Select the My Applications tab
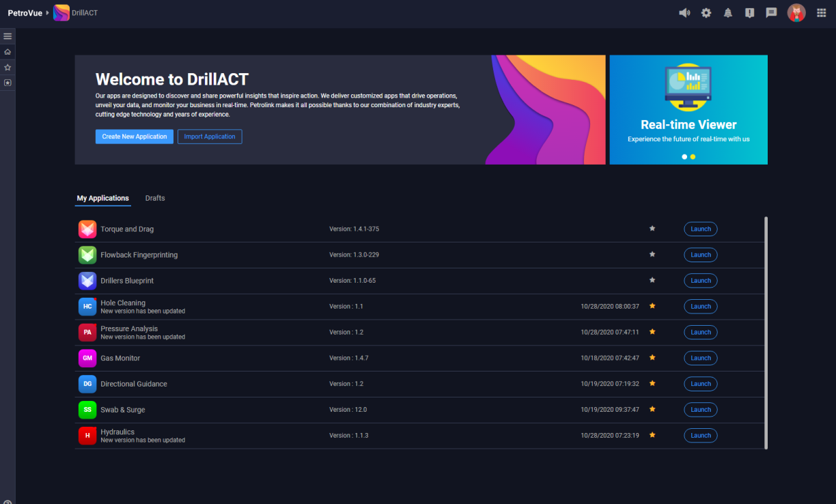The width and height of the screenshot is (836, 504). click(102, 198)
